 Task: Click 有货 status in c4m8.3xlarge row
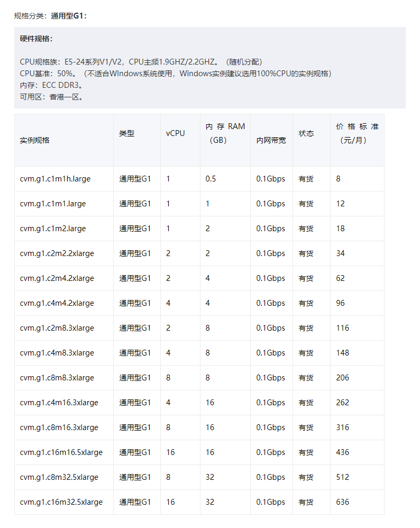tap(306, 353)
